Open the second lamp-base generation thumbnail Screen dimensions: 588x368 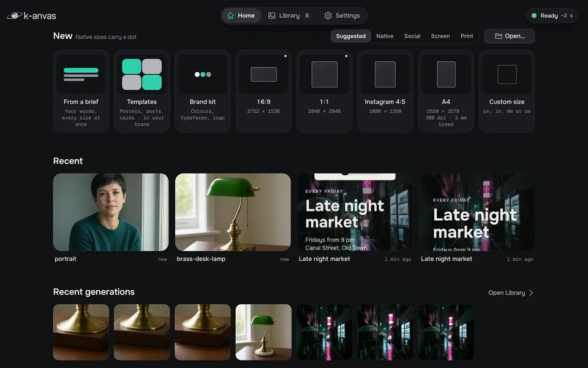(141, 332)
